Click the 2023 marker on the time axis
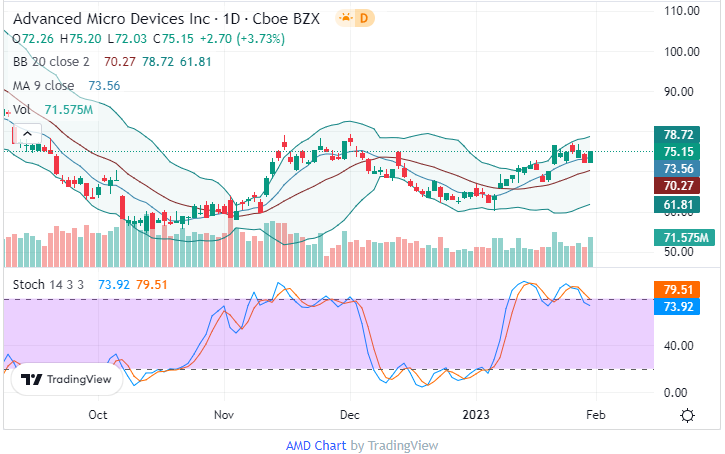Viewport: 725px width, 454px height. [476, 414]
